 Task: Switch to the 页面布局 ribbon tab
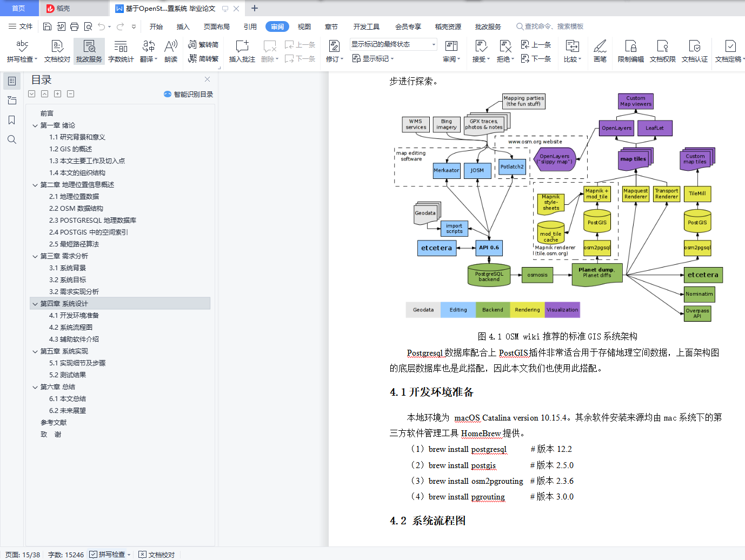point(217,26)
